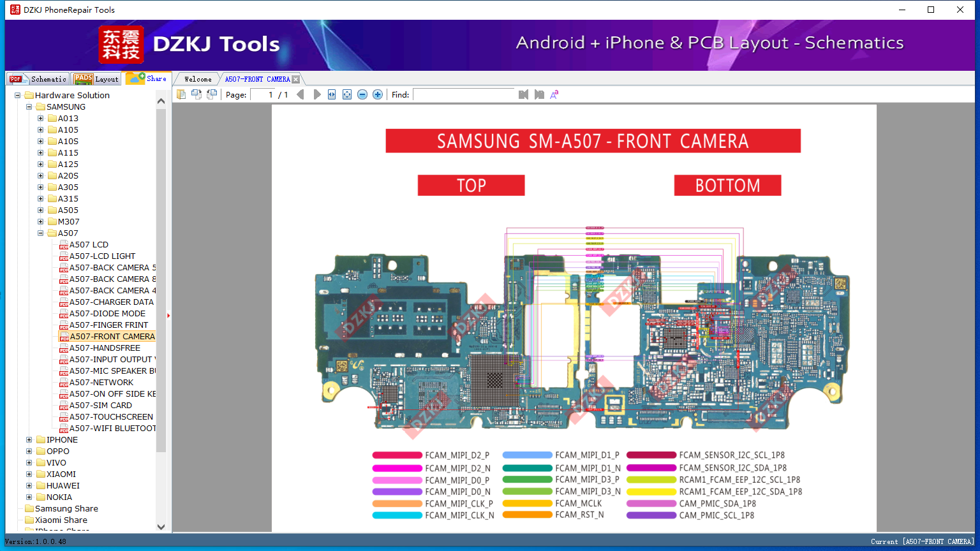Go to the next page
This screenshot has width=980, height=551.
[317, 94]
